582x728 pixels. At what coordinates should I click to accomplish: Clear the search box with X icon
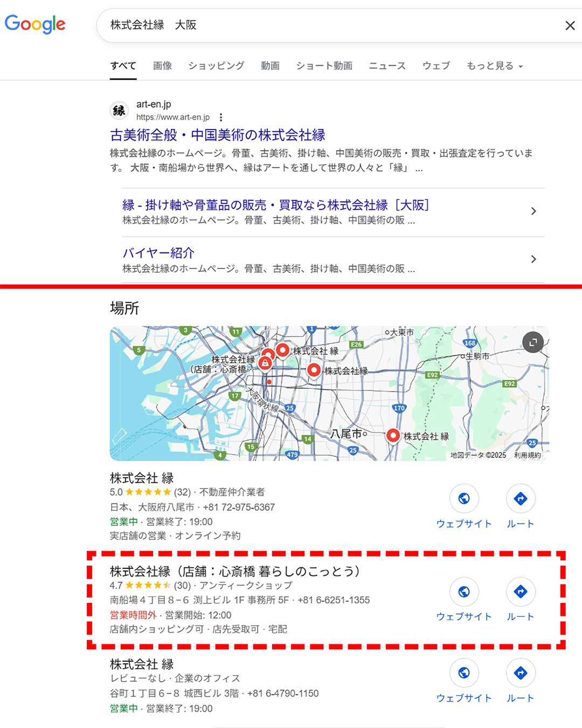click(x=570, y=25)
